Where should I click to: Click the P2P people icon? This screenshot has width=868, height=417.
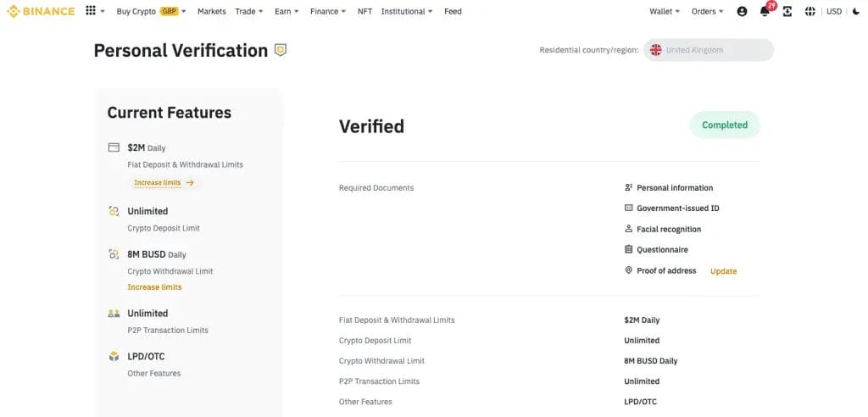pos(114,314)
